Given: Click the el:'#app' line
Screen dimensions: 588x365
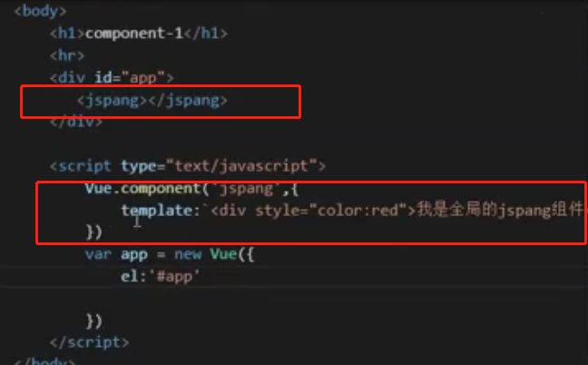Looking at the screenshot, I should click(160, 276).
